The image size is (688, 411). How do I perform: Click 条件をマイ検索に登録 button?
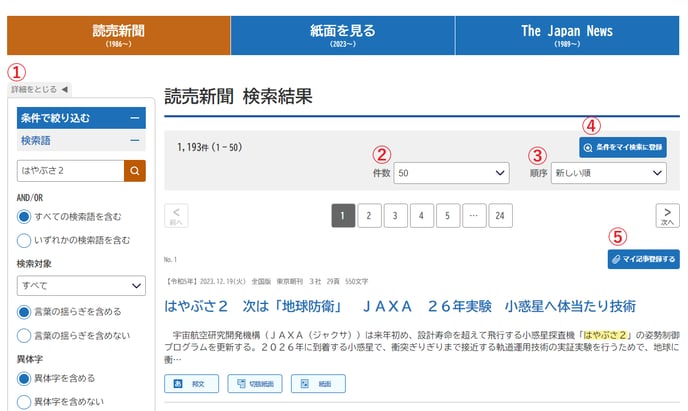click(x=622, y=147)
